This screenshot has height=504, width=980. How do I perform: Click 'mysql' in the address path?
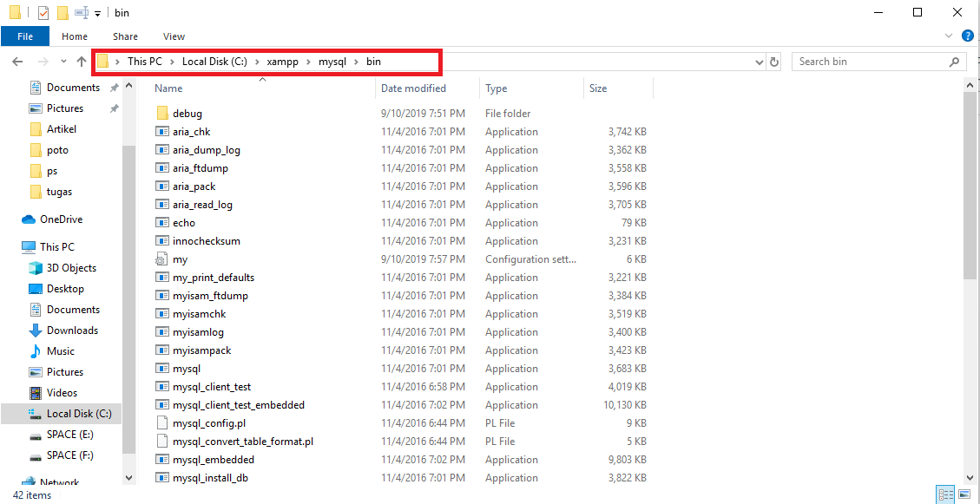tap(332, 62)
